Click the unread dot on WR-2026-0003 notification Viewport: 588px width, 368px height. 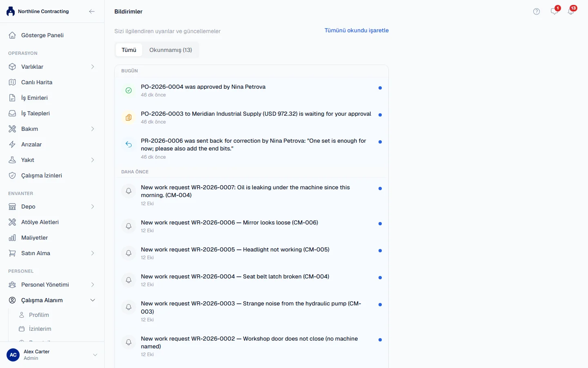tap(380, 305)
